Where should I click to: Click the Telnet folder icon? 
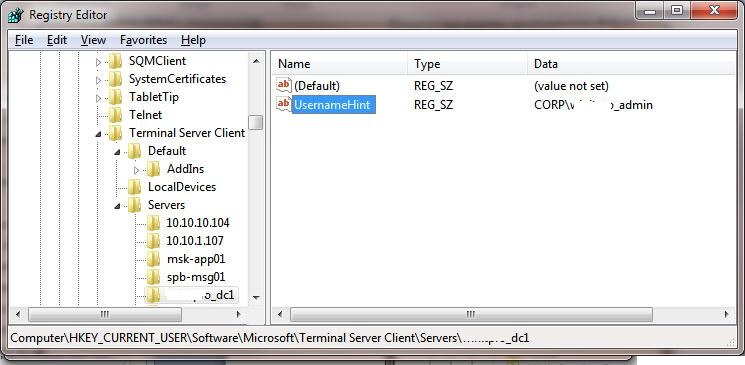click(115, 115)
